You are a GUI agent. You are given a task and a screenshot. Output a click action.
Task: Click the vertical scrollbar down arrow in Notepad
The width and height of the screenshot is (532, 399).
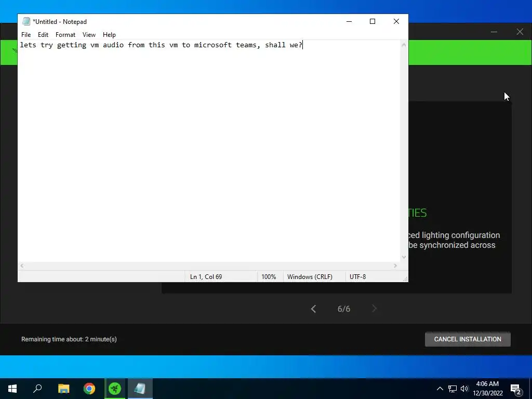click(404, 257)
